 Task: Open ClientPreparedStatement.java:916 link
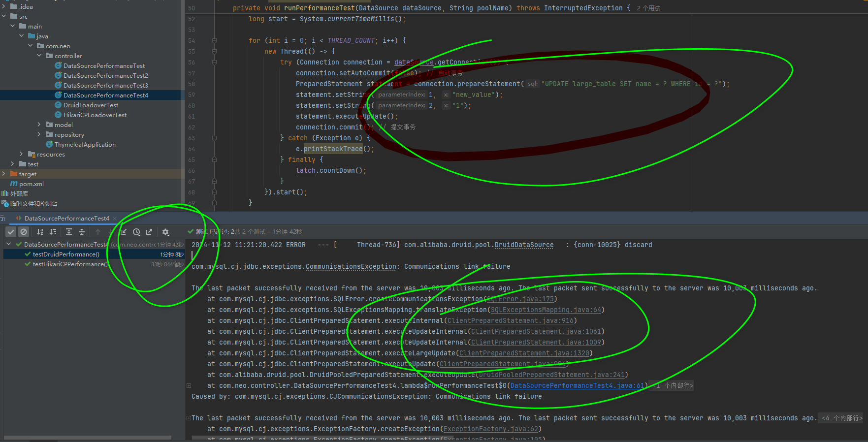[511, 320]
